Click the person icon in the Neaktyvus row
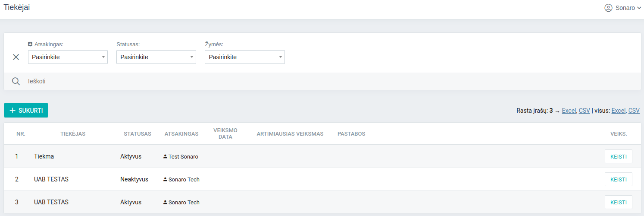Viewport: 644px width, 216px height. tap(165, 179)
